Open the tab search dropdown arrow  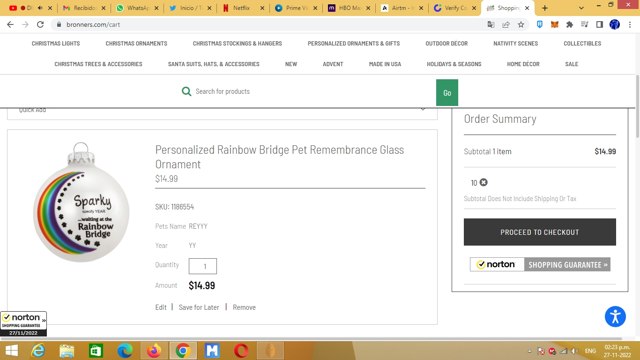(581, 8)
